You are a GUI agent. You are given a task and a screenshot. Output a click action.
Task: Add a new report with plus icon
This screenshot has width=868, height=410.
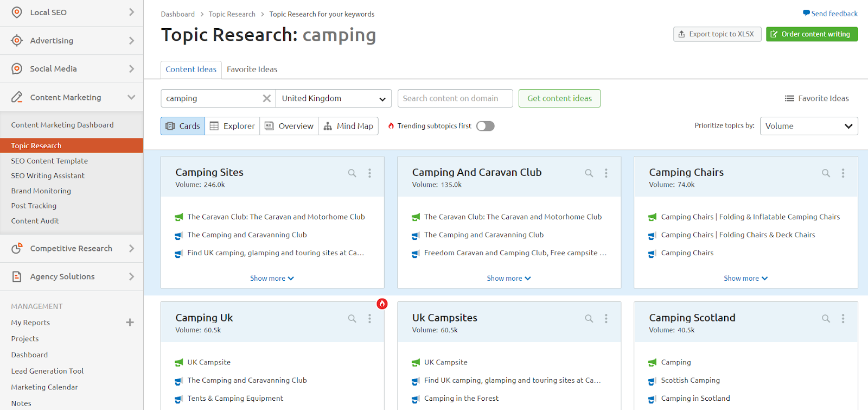pos(130,323)
